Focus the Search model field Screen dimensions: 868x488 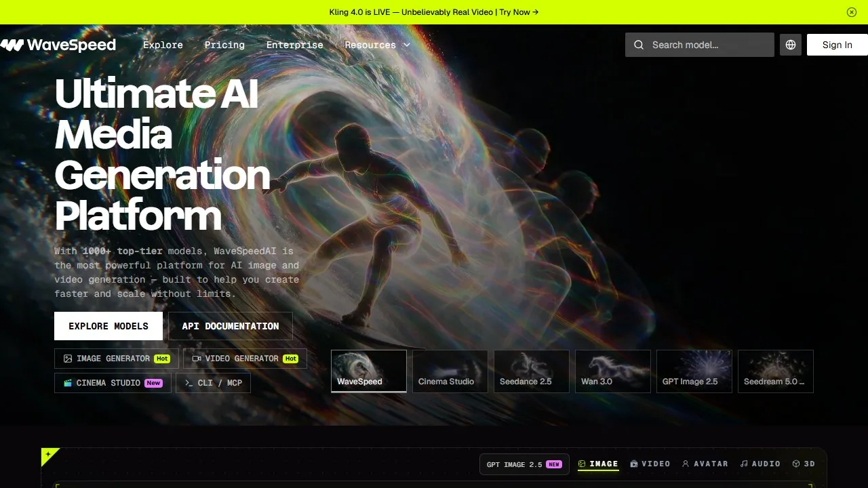point(700,45)
